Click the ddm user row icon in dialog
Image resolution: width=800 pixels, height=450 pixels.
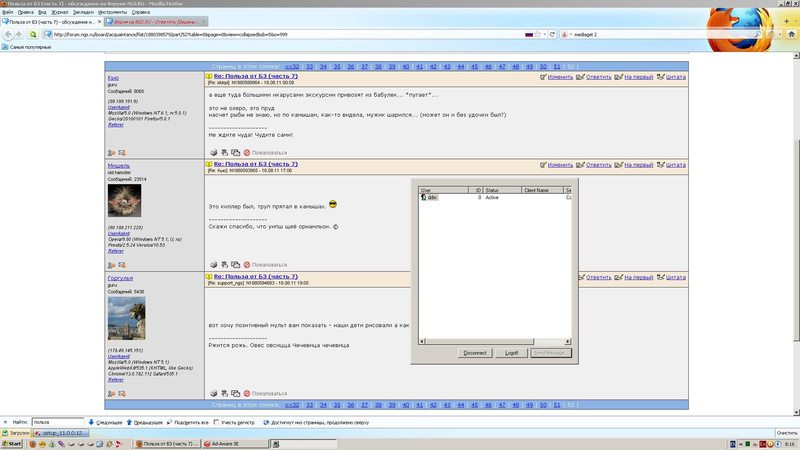coord(425,198)
